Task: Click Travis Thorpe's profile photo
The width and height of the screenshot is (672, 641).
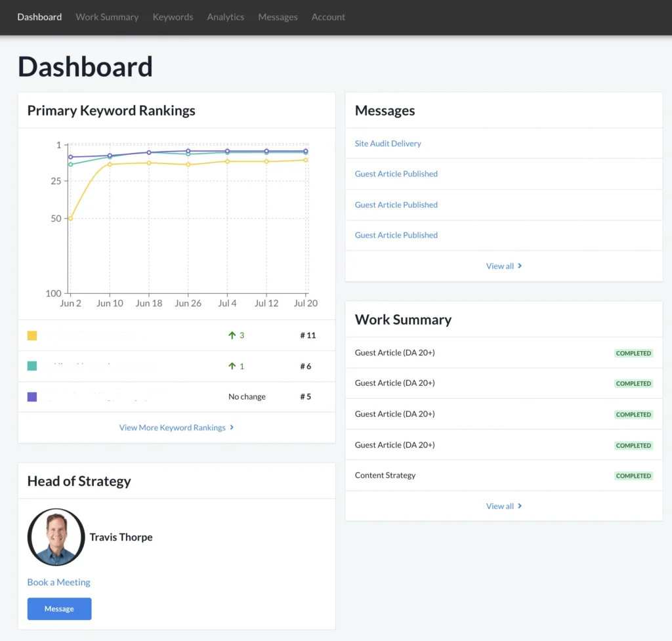Action: point(56,537)
